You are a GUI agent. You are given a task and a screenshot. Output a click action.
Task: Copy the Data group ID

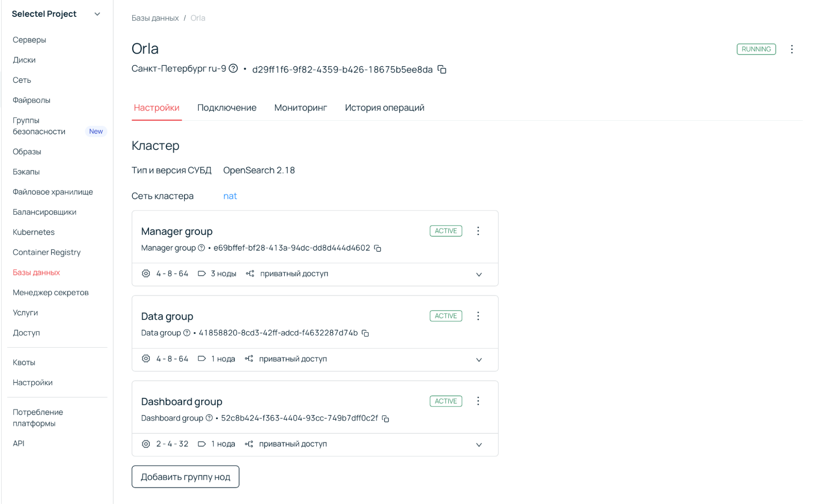(365, 333)
